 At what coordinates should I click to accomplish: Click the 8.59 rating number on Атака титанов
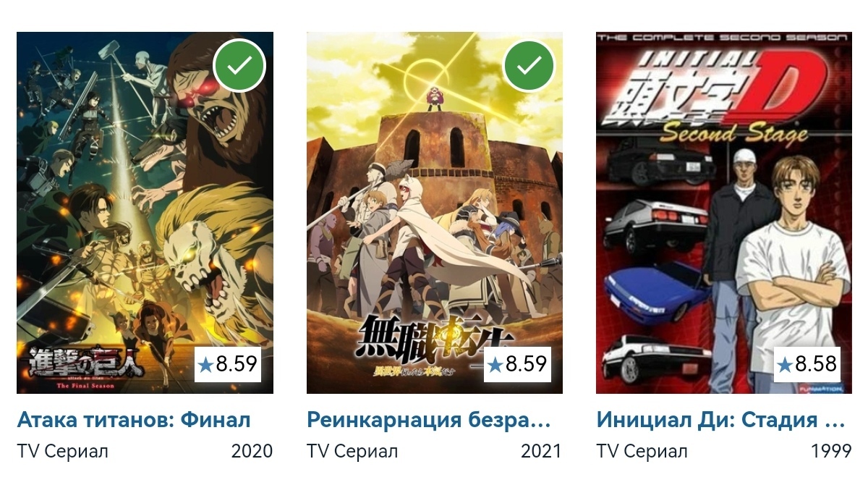(x=237, y=364)
